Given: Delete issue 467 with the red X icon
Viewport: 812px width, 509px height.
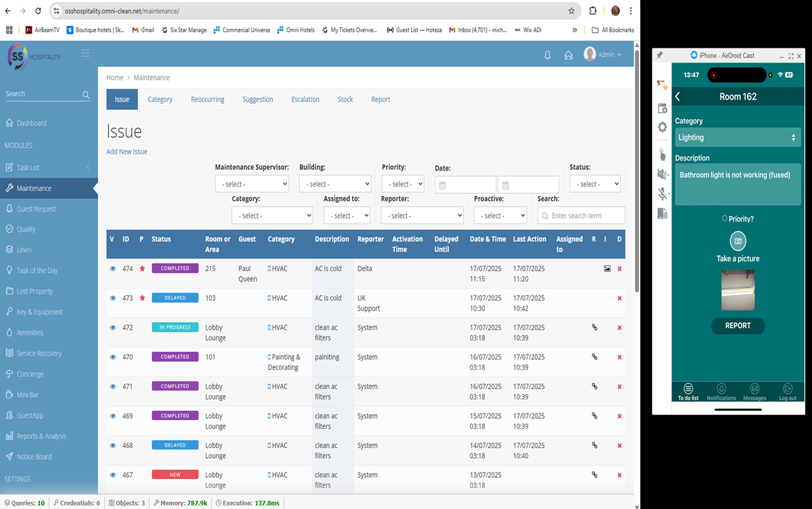Looking at the screenshot, I should click(619, 474).
